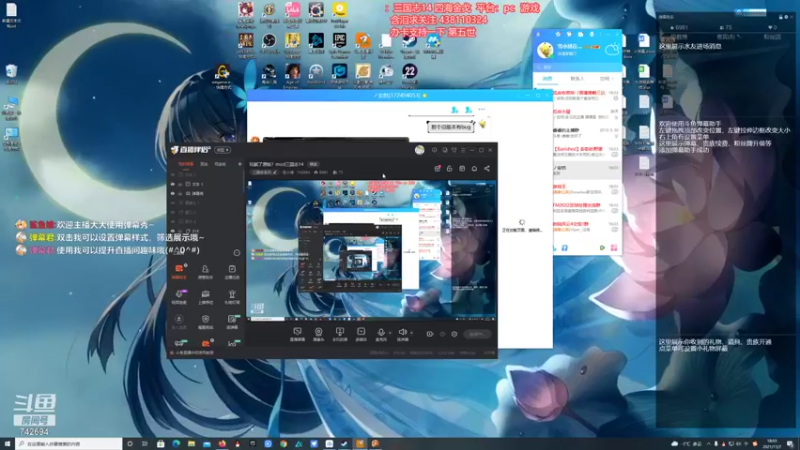Open the Steam desktop shortcut

tap(410, 44)
